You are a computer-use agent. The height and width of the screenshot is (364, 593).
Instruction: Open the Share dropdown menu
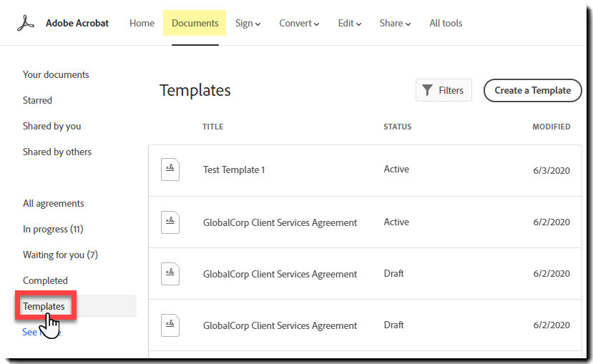395,23
